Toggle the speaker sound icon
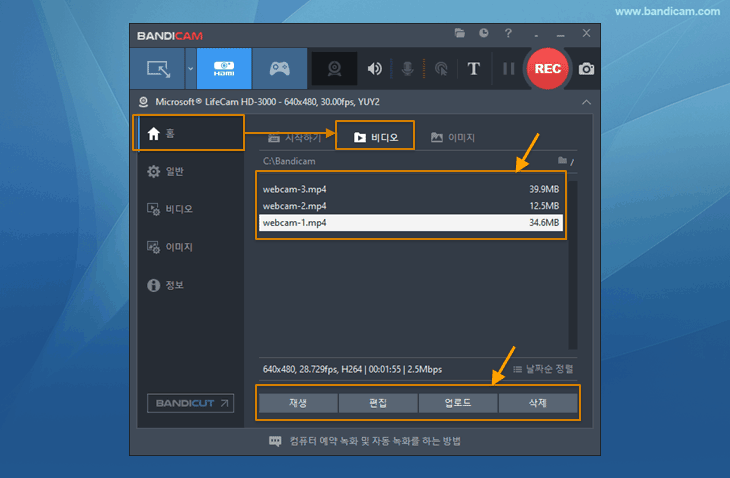 [374, 69]
